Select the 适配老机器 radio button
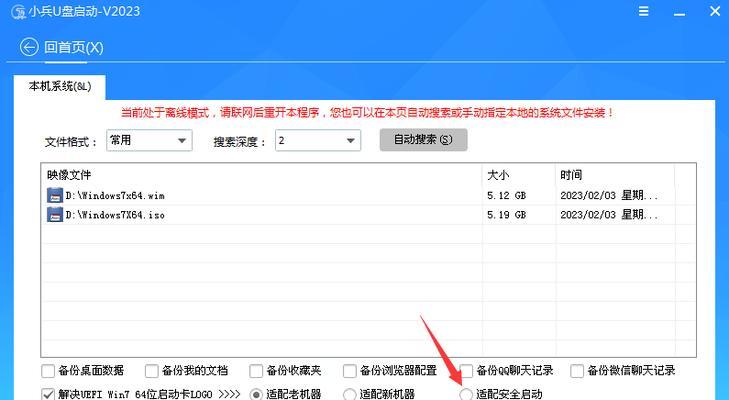This screenshot has height=400, width=729. tap(256, 394)
